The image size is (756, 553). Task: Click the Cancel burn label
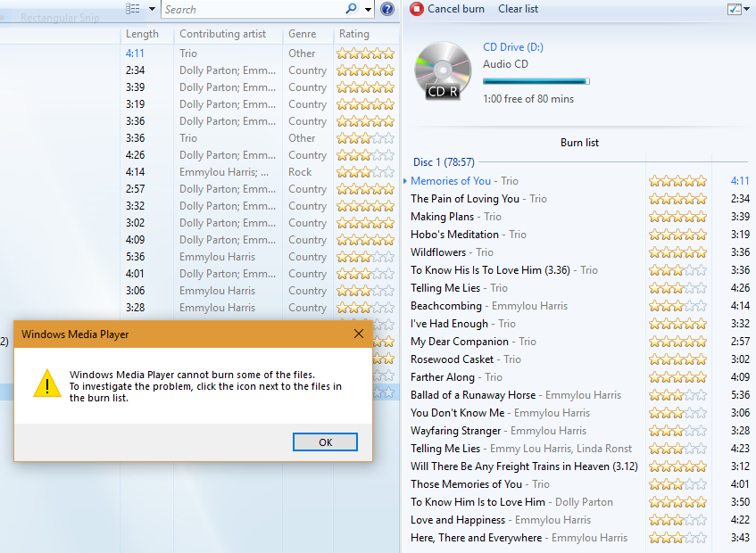tap(455, 9)
